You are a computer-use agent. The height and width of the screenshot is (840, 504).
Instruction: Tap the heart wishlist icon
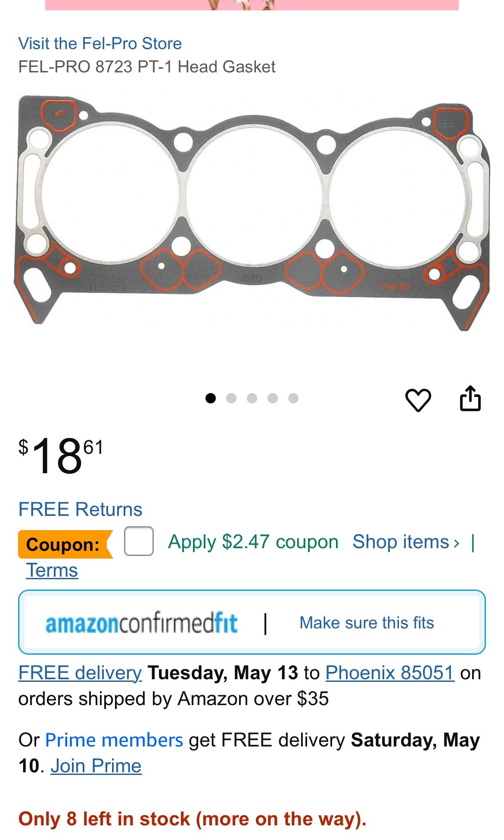coord(418,400)
